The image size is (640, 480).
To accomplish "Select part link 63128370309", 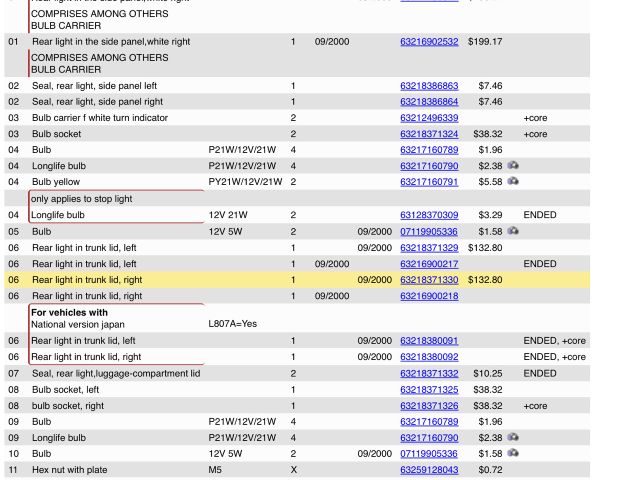I will [429, 215].
